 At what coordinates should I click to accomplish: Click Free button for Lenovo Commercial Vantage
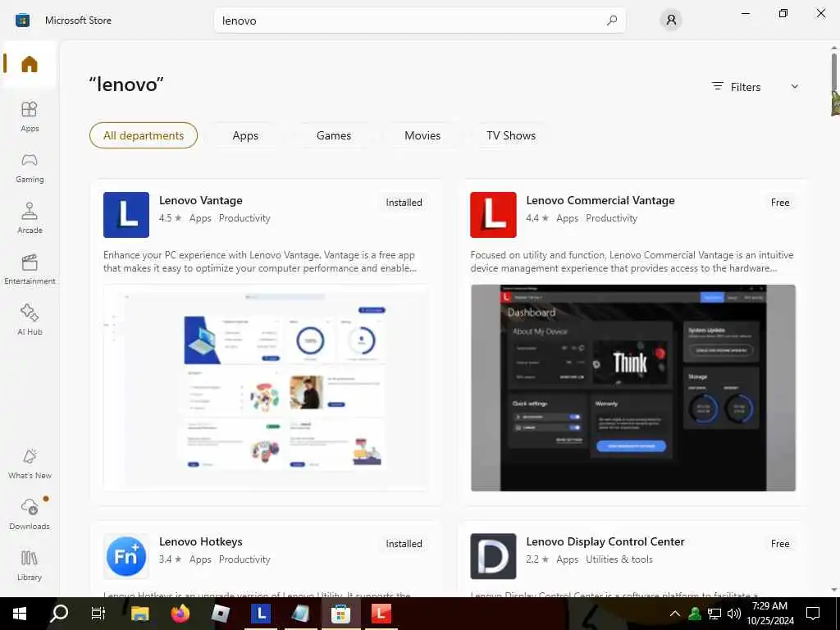coord(780,203)
